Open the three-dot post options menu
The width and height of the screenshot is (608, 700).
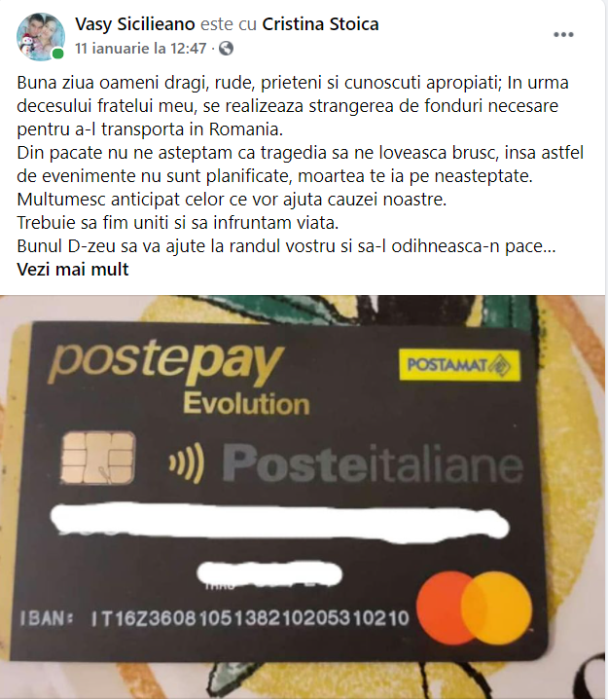[563, 34]
